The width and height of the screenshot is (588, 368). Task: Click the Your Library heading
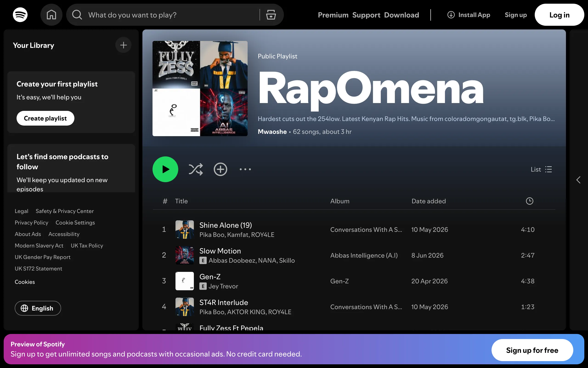tap(34, 45)
